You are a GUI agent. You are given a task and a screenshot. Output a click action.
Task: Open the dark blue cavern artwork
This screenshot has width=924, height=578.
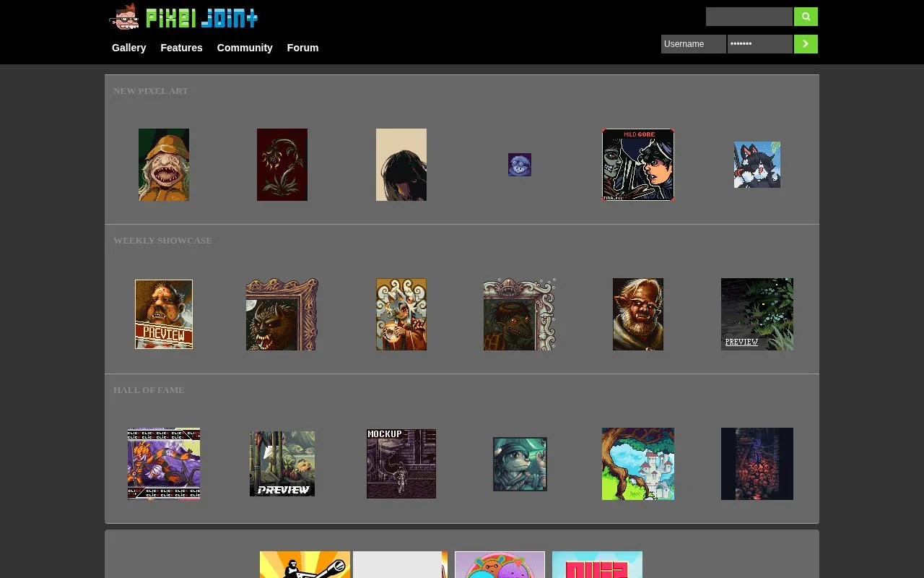757,464
